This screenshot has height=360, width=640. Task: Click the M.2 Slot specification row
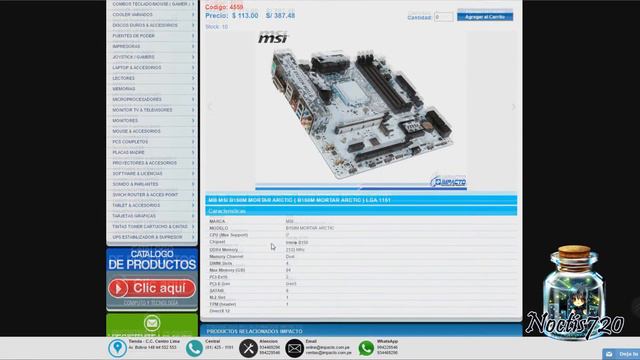click(x=361, y=298)
